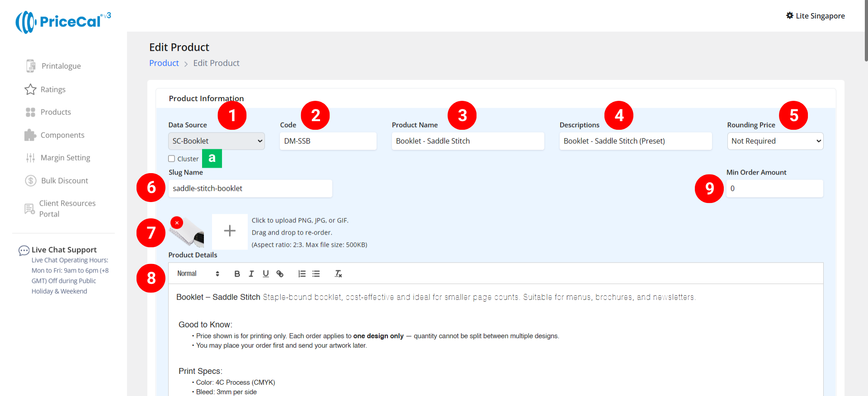
Task: Go to Products in the sidebar
Action: pos(56,112)
